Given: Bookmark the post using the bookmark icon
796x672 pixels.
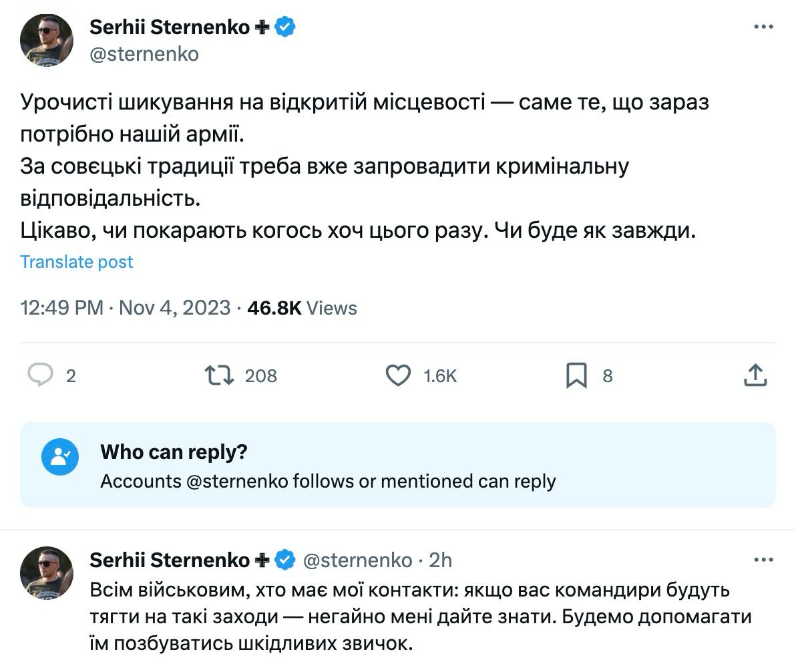Looking at the screenshot, I should pos(576,375).
